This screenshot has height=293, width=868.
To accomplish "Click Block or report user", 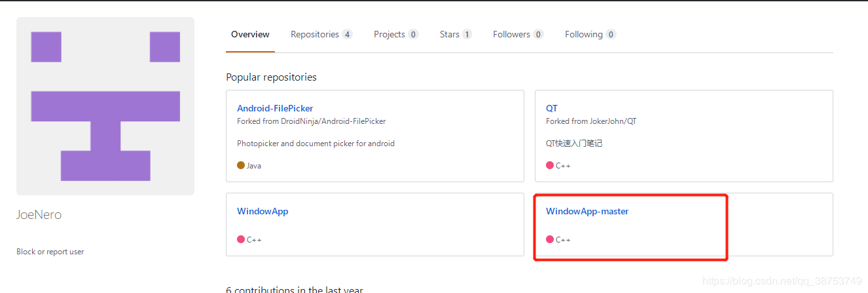I will coord(50,252).
